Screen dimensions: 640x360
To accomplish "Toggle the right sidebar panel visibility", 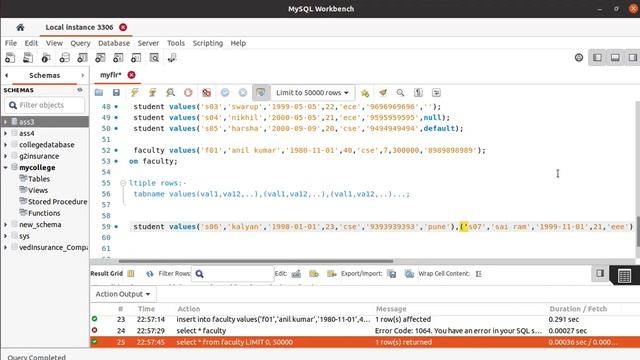I will point(633,58).
